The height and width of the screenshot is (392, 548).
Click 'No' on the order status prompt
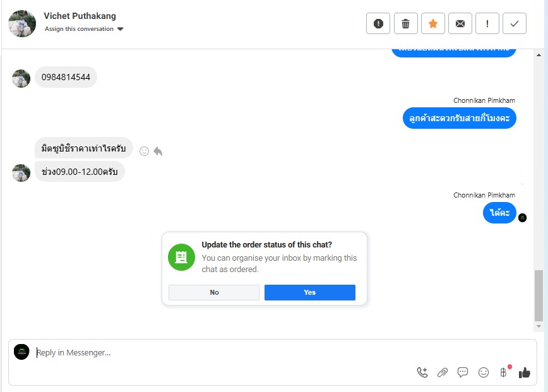pyautogui.click(x=214, y=292)
